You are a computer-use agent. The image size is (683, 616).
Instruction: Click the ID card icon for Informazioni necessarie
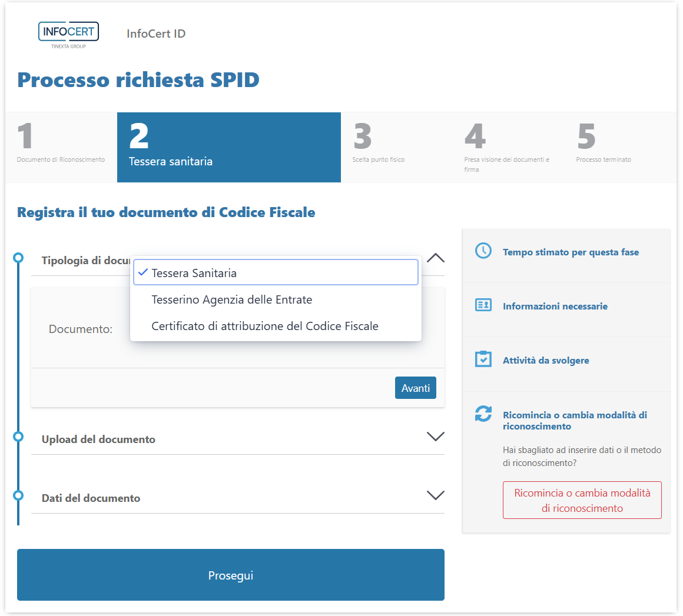[483, 305]
